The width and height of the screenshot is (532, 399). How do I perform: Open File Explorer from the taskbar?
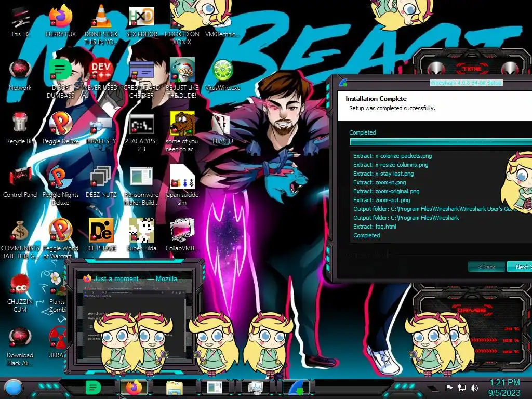[x=175, y=388]
